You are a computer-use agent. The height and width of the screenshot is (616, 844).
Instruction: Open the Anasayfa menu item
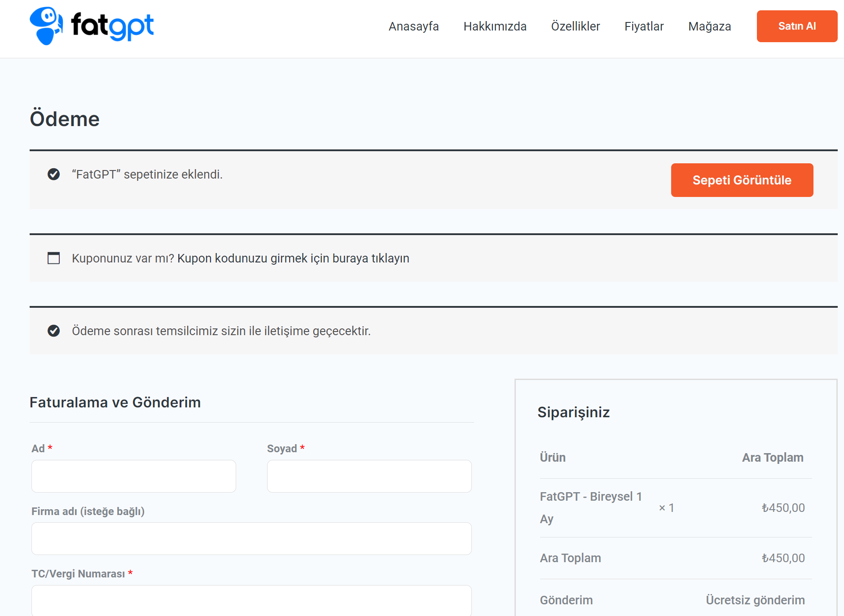point(413,26)
